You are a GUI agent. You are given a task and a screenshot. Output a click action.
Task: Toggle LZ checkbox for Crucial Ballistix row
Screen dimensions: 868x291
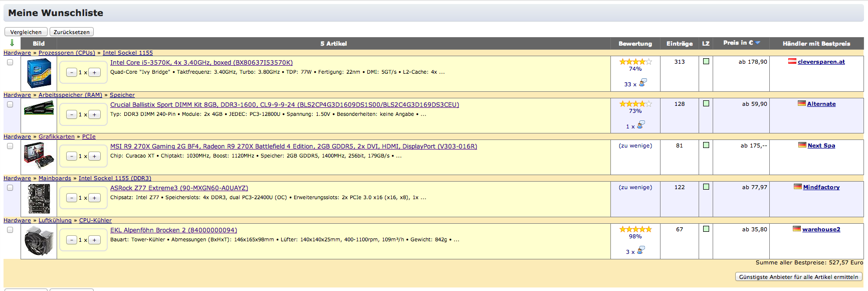(x=706, y=103)
